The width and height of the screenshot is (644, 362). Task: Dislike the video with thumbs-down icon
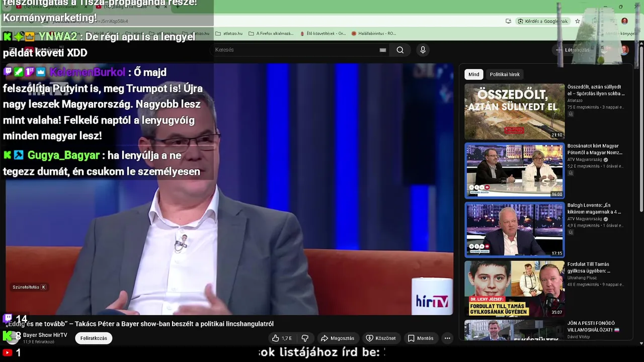(x=305, y=338)
